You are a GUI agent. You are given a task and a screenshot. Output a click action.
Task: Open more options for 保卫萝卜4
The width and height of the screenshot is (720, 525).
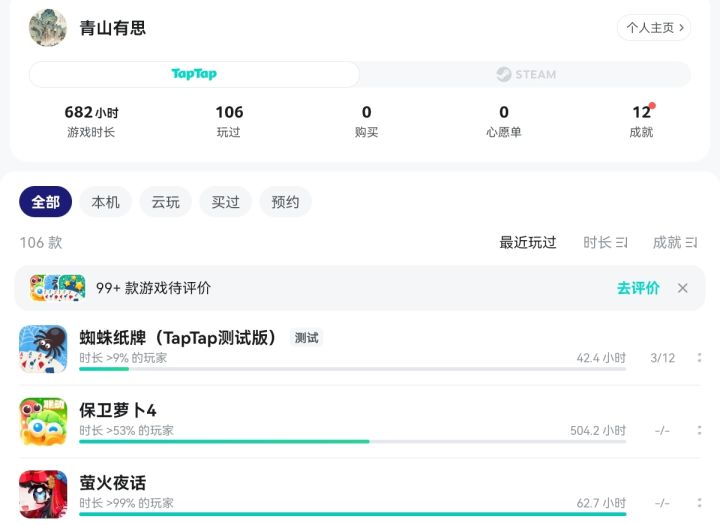[x=699, y=431]
